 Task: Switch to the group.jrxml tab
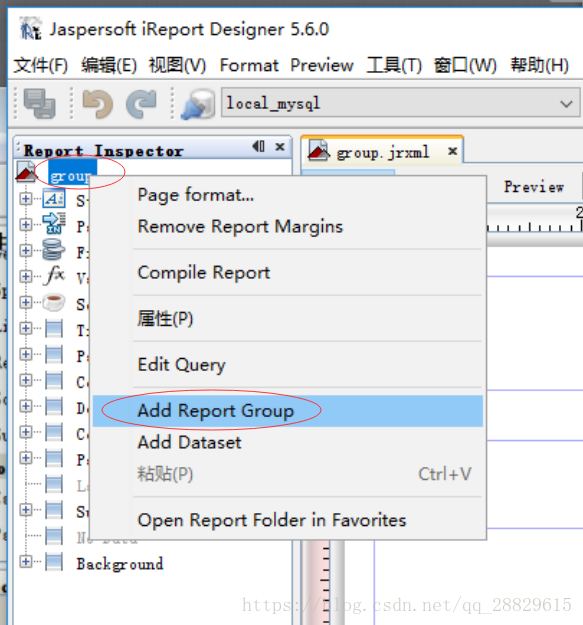pyautogui.click(x=383, y=152)
